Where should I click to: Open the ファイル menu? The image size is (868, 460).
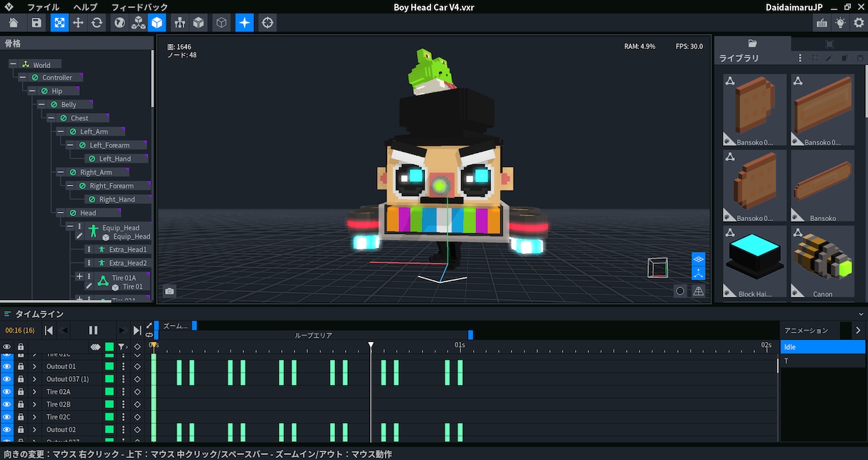43,6
